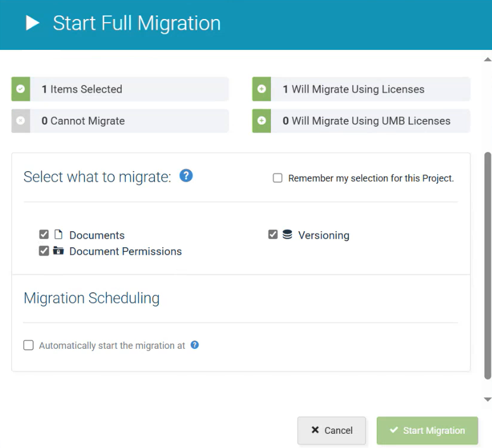Click the grey X icon for Cannot Migrate
This screenshot has height=448, width=492.
click(21, 121)
